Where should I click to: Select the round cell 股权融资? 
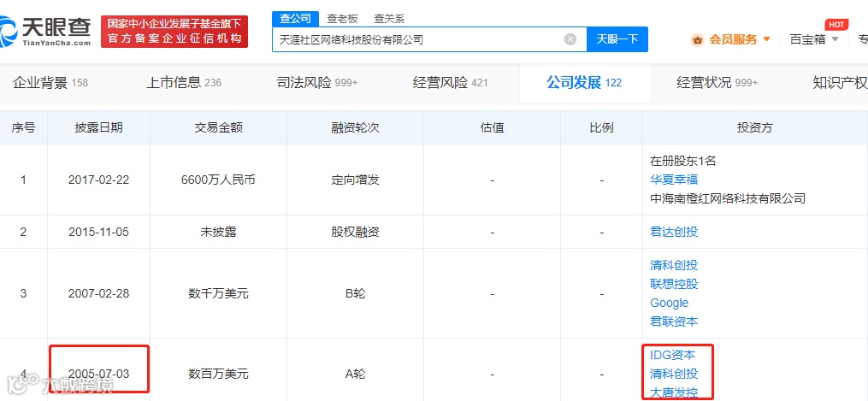pyautogui.click(x=355, y=232)
